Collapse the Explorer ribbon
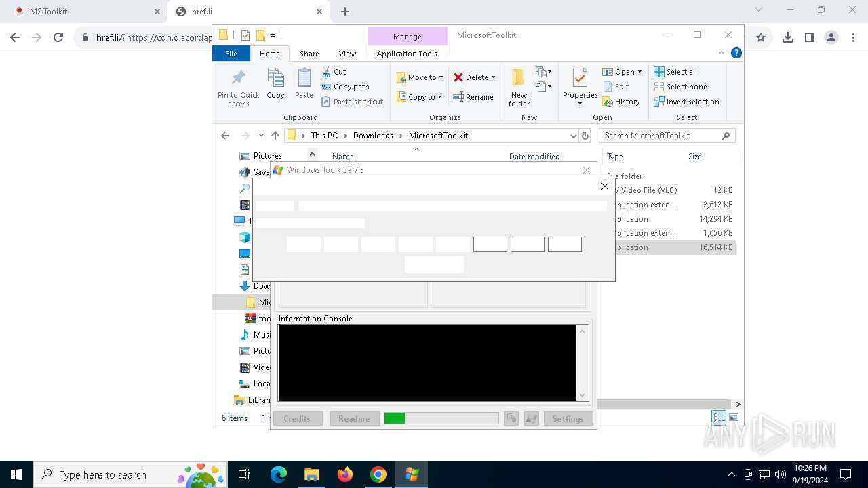The height and width of the screenshot is (488, 868). (x=722, y=53)
